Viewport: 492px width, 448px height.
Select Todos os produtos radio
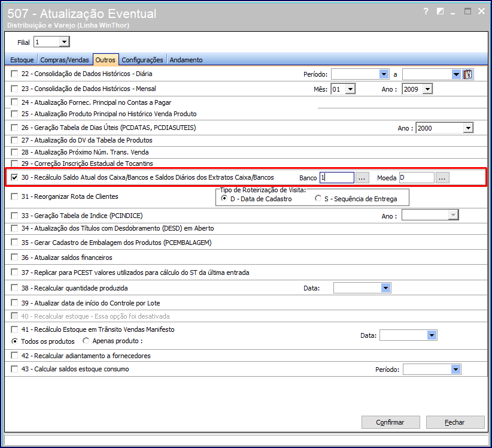tap(14, 341)
